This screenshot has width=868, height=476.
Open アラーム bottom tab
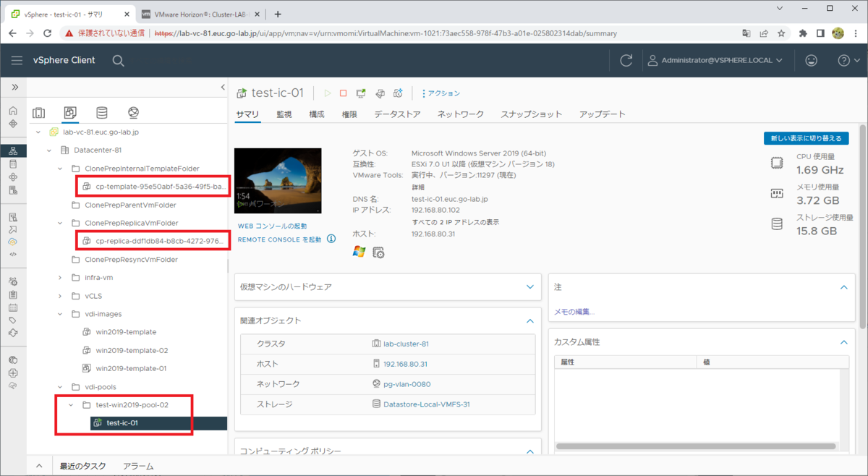(x=138, y=467)
